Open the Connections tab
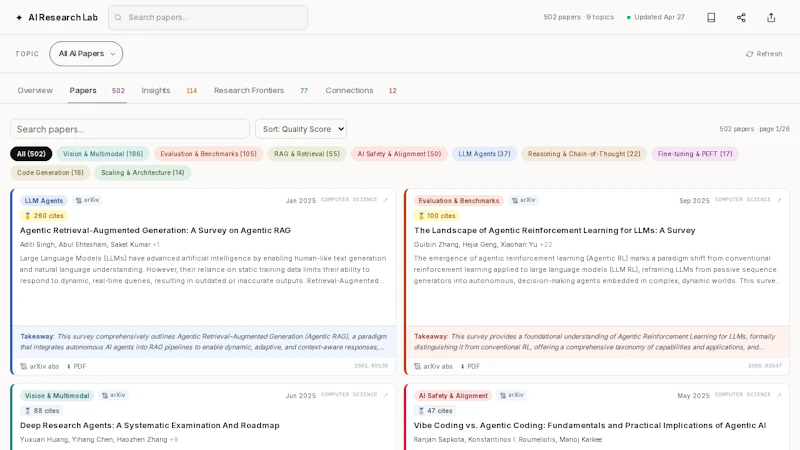Viewport: 800px width, 450px height. (361, 90)
